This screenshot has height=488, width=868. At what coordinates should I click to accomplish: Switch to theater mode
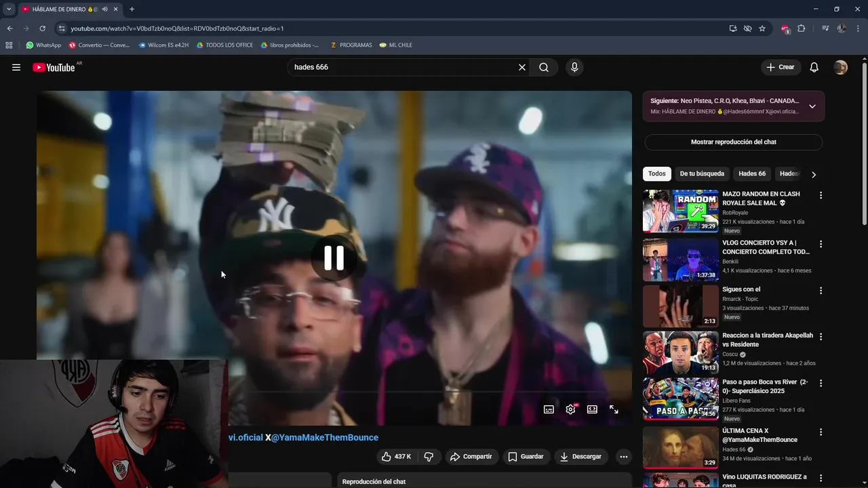coord(592,409)
